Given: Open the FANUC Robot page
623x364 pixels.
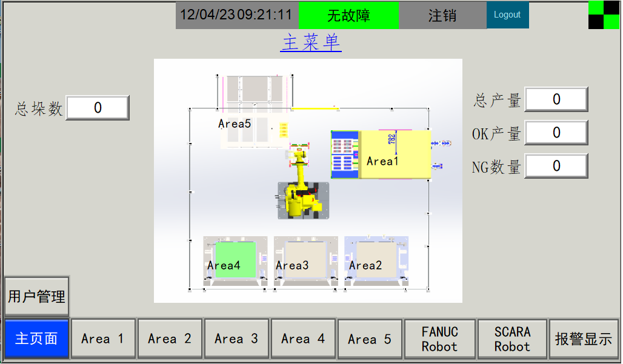Looking at the screenshot, I should 439,339.
